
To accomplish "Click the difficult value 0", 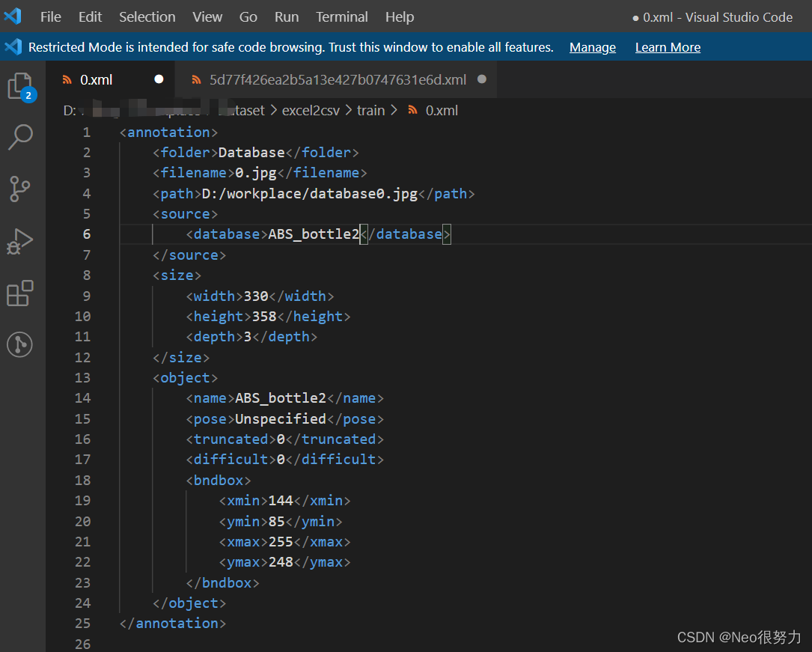I will pyautogui.click(x=281, y=460).
